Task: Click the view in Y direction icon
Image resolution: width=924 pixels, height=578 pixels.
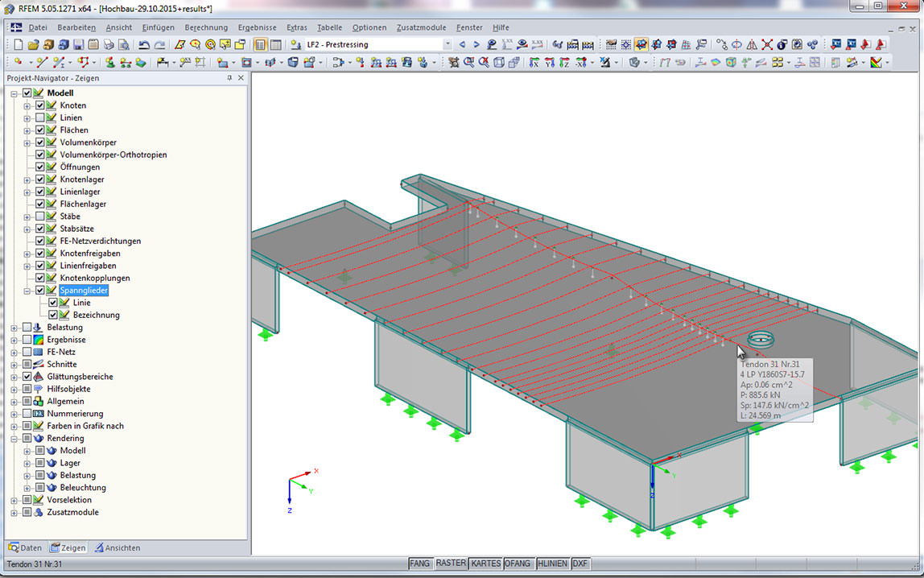Action: point(549,63)
